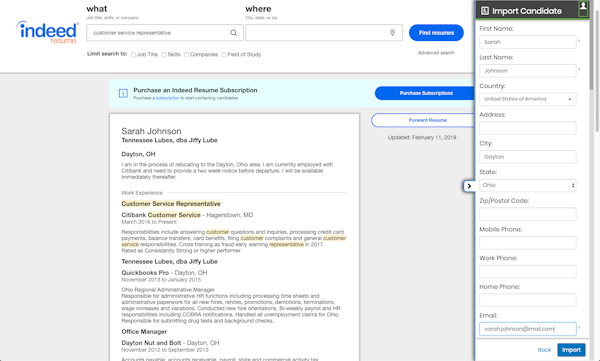
Task: Click the Home Phone field
Action: pyautogui.click(x=528, y=300)
